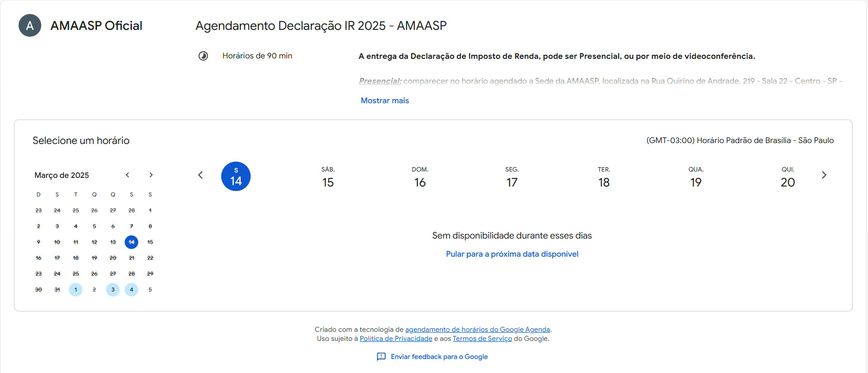
Task: Click Enviar feedback para o Google
Action: click(x=439, y=357)
